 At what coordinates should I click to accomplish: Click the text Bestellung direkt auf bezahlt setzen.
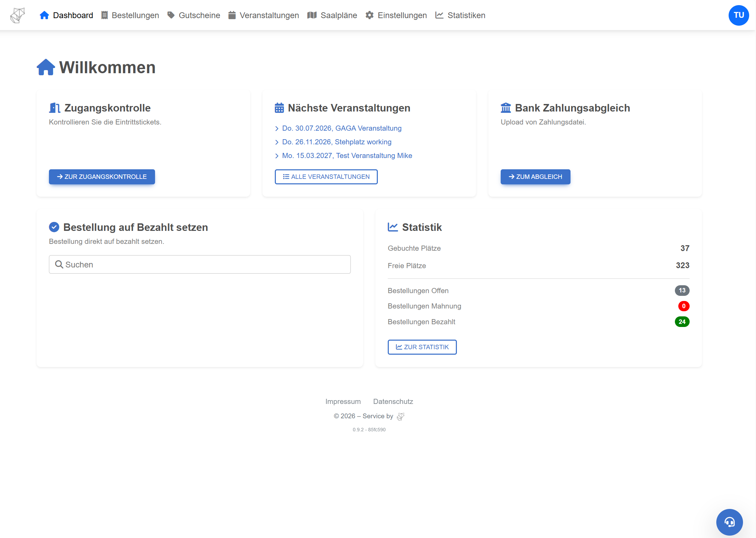[106, 241]
